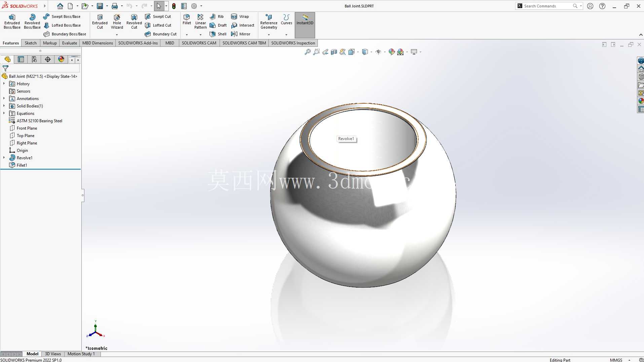Select the Lofted Boss/Base tool
Screen dimensions: 644x362
click(x=62, y=25)
